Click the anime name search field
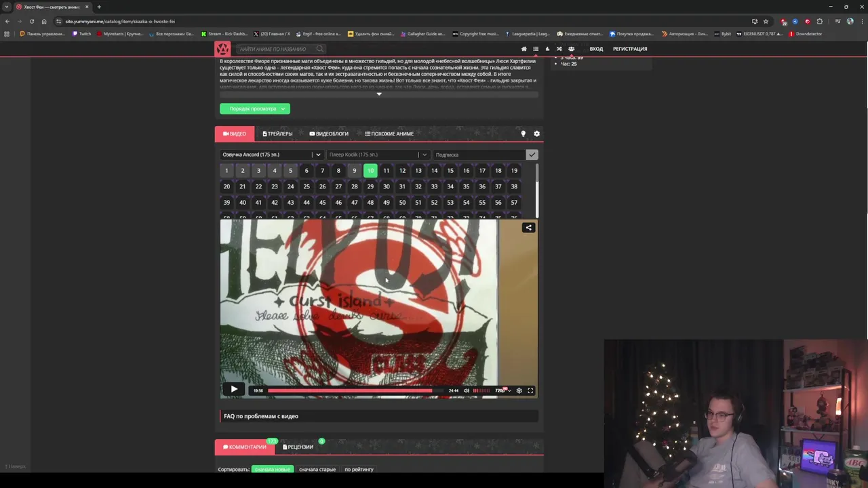 tap(277, 49)
